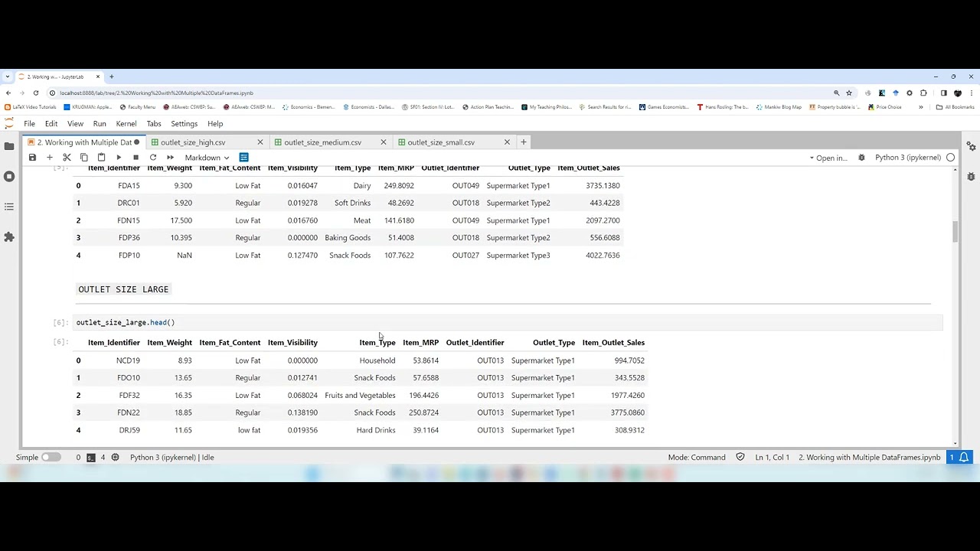The image size is (980, 551).
Task: Open the Extension Manager puzzle icon
Action: point(9,237)
